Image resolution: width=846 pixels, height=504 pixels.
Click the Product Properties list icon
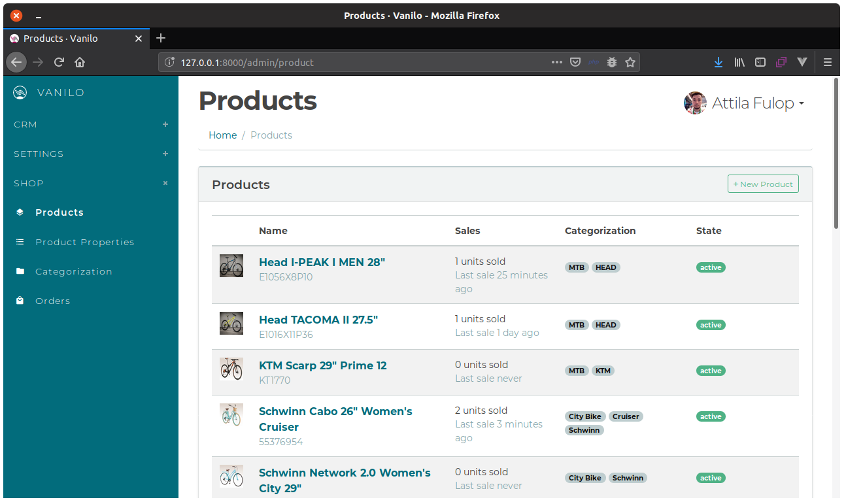coord(20,242)
